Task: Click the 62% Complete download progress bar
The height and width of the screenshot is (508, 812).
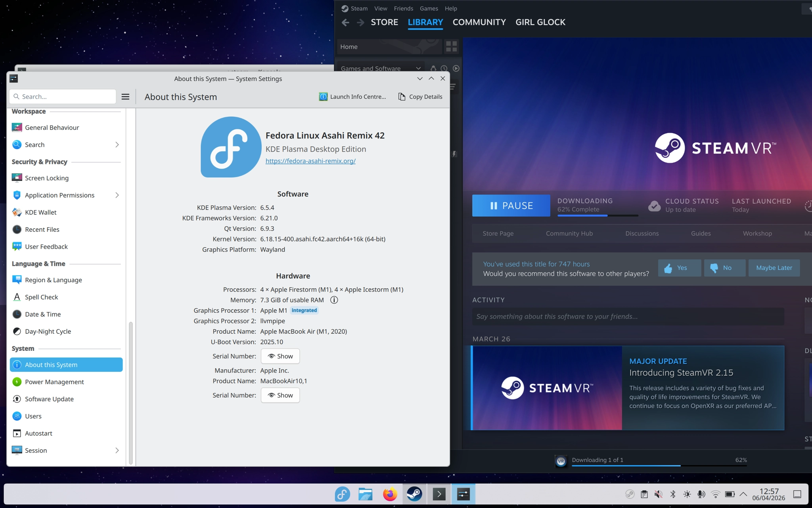Action: pyautogui.click(x=598, y=216)
